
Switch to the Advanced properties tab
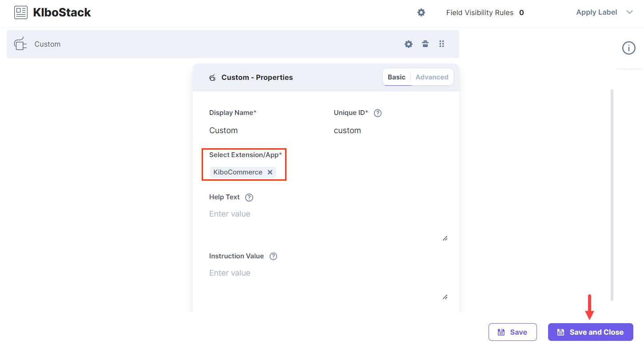coord(431,77)
